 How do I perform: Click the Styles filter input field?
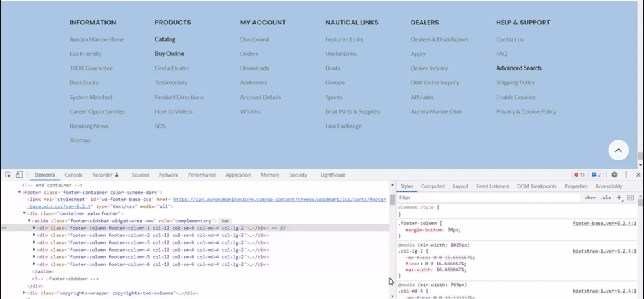click(x=489, y=198)
